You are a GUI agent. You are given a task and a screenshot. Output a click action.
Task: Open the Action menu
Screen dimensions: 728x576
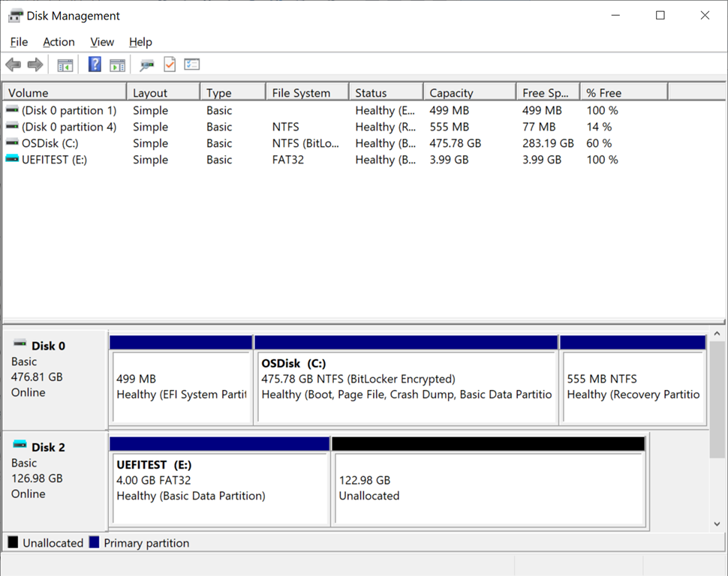[x=59, y=42]
